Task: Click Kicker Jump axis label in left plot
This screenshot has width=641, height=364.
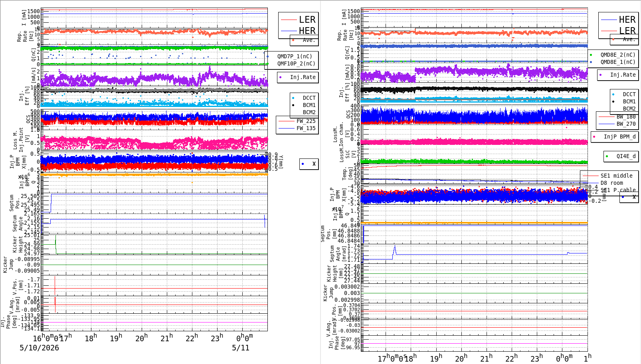Action: pos(8,264)
